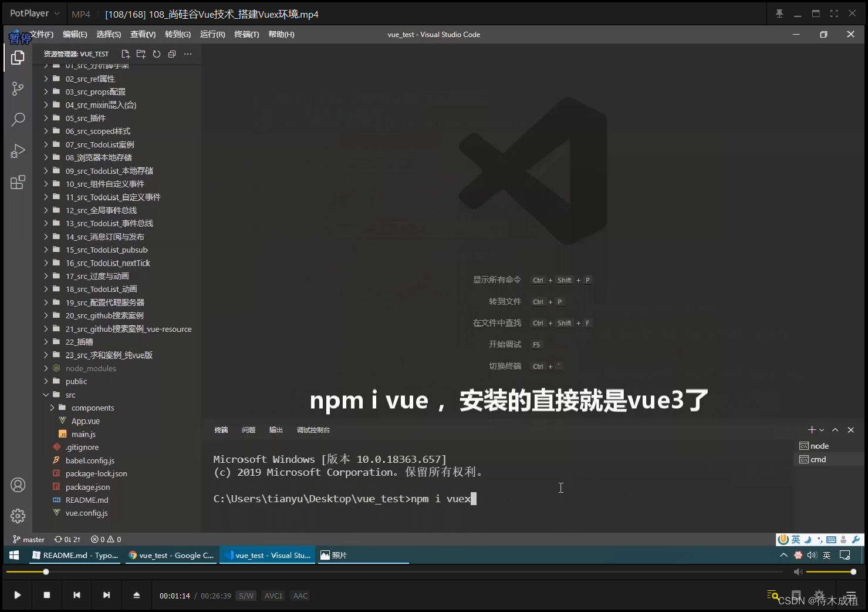Toggle S/W decoder indicator
Viewport: 868px width, 612px height.
point(246,596)
